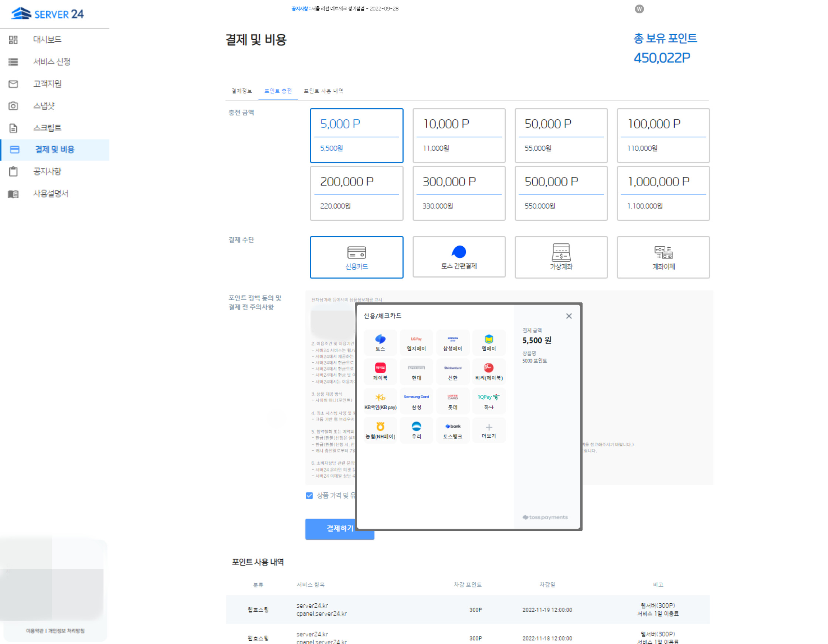Toggle the 상품 가격 agreement checkbox

point(309,496)
